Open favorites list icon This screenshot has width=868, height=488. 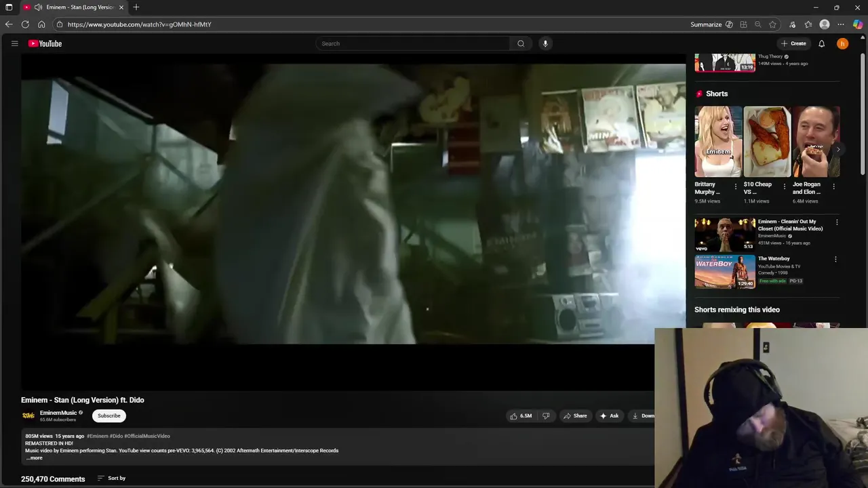(808, 24)
